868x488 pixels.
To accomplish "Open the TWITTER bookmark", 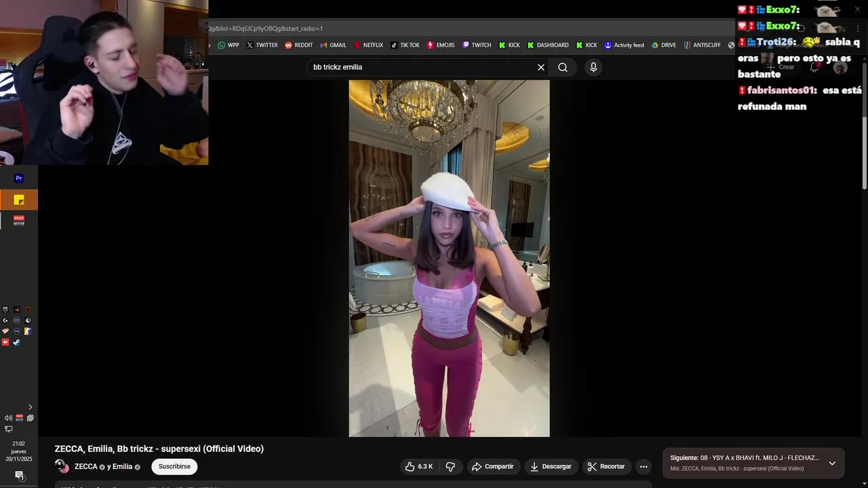I will point(262,45).
